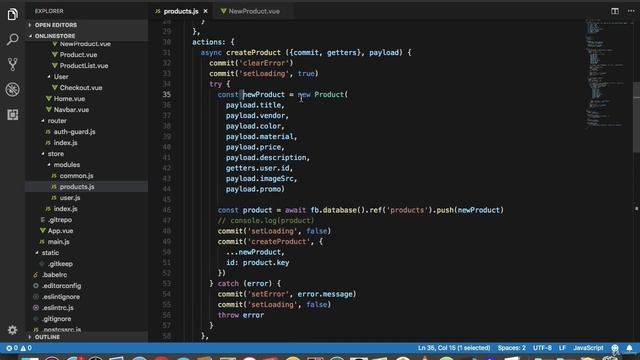Screen dimensions: 640x360
Task: Click 'payload.description,' code line
Action: coord(268,158)
